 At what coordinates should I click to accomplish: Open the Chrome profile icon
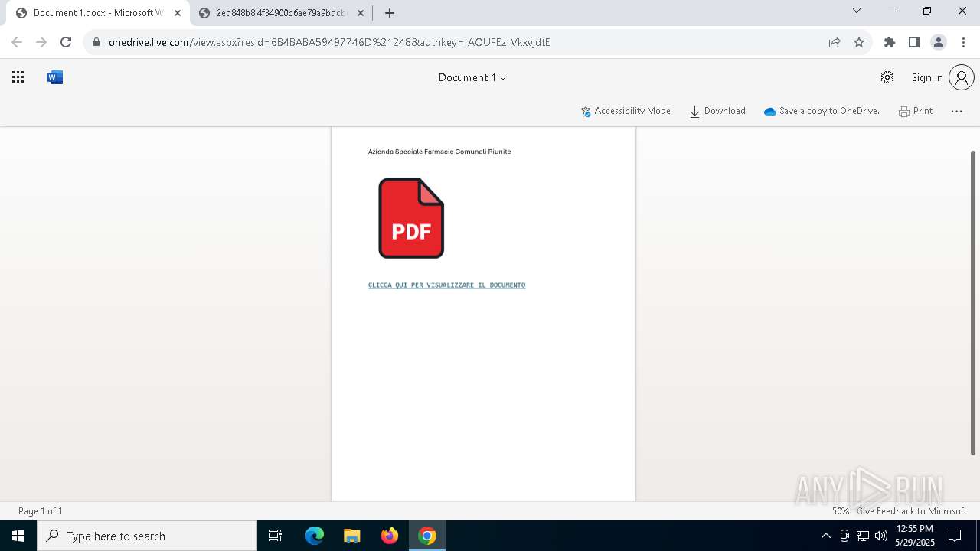939,42
